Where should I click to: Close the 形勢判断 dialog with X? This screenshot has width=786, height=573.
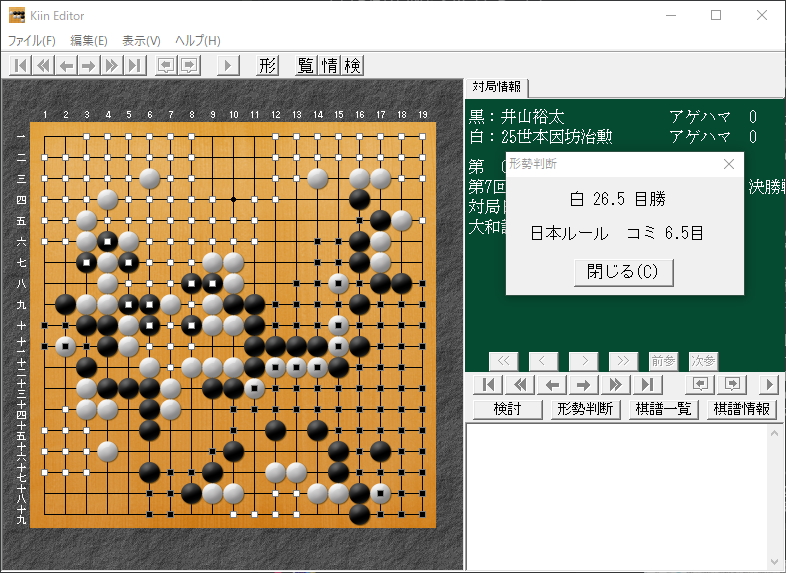729,164
